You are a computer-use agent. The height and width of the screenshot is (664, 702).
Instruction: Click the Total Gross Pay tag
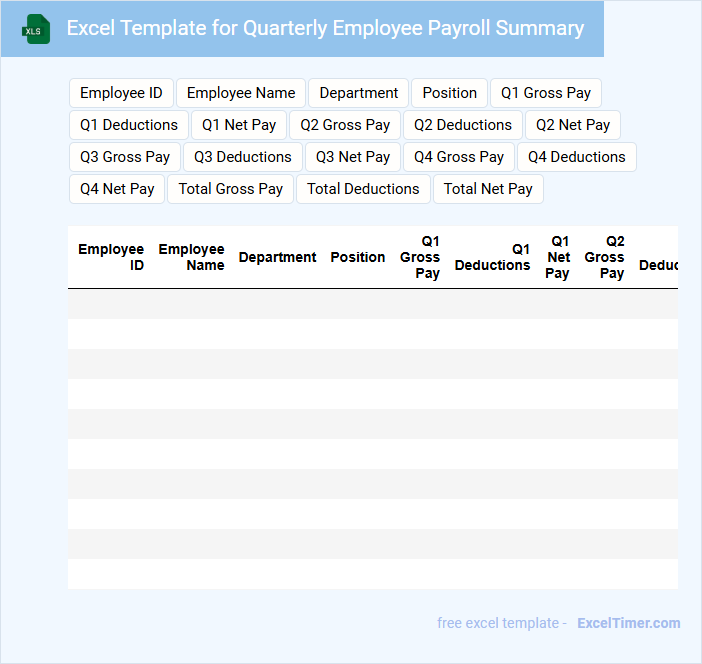click(x=231, y=189)
